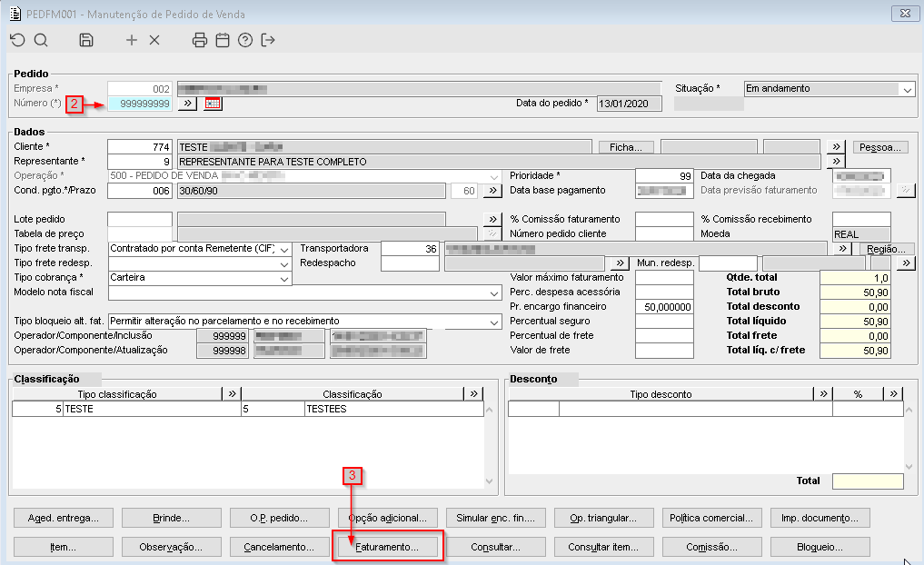The height and width of the screenshot is (565, 924).
Task: Click Consultar item... button
Action: [x=603, y=547]
